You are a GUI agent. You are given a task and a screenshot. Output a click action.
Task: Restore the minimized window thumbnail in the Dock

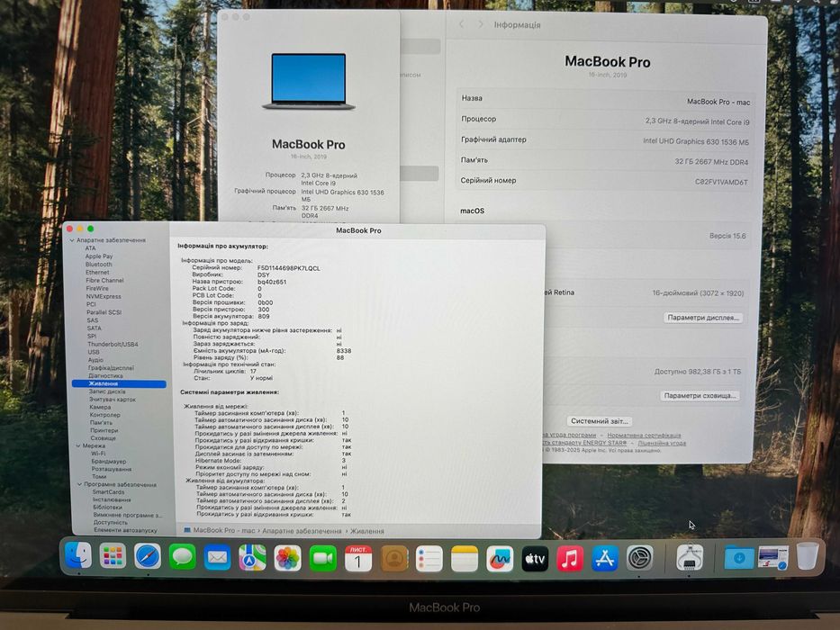773,557
